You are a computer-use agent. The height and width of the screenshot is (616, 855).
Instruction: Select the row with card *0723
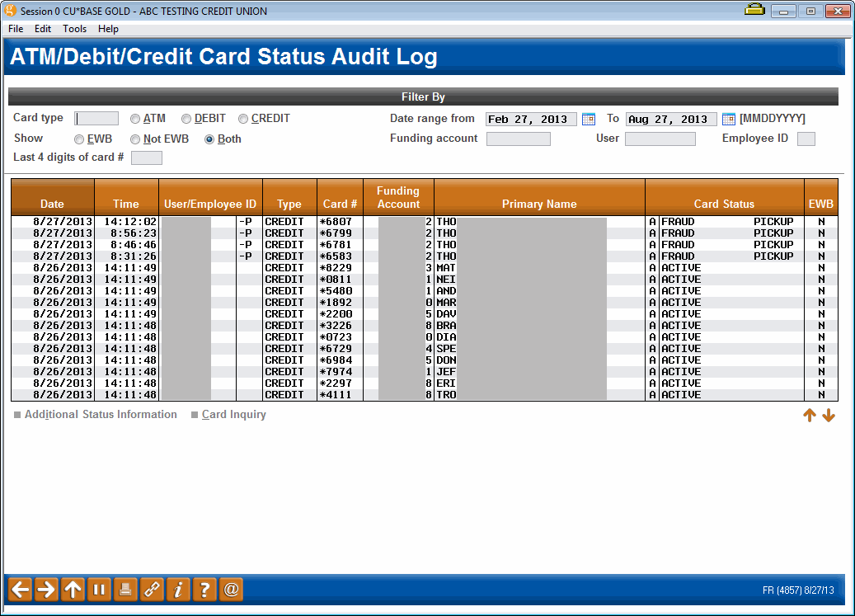(425, 337)
